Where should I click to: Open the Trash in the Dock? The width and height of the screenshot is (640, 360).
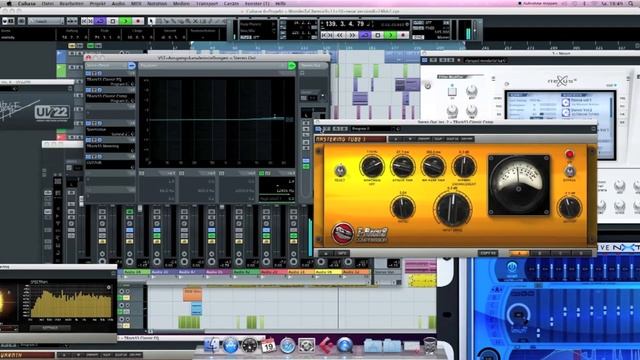430,345
